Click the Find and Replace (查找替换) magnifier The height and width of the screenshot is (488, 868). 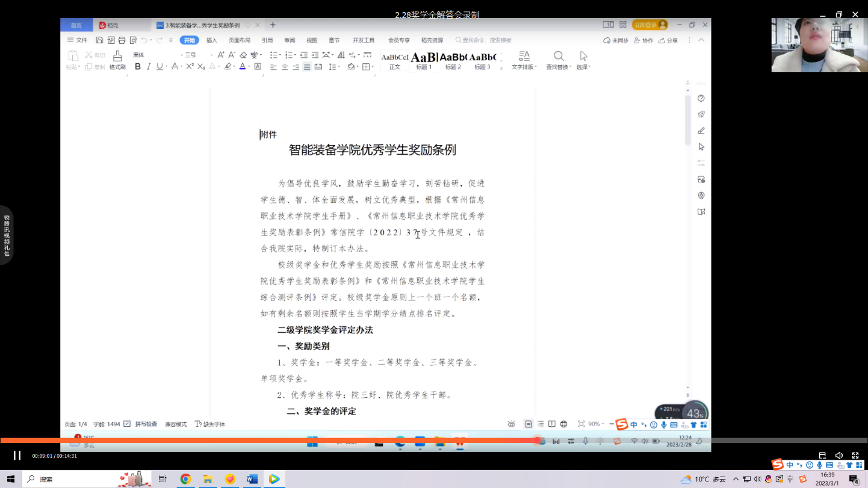click(x=559, y=57)
